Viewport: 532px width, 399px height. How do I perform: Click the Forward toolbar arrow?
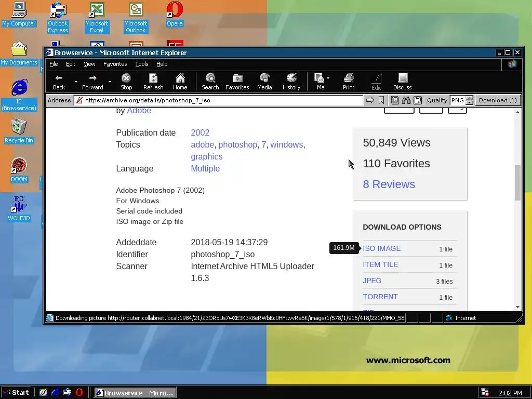click(92, 82)
